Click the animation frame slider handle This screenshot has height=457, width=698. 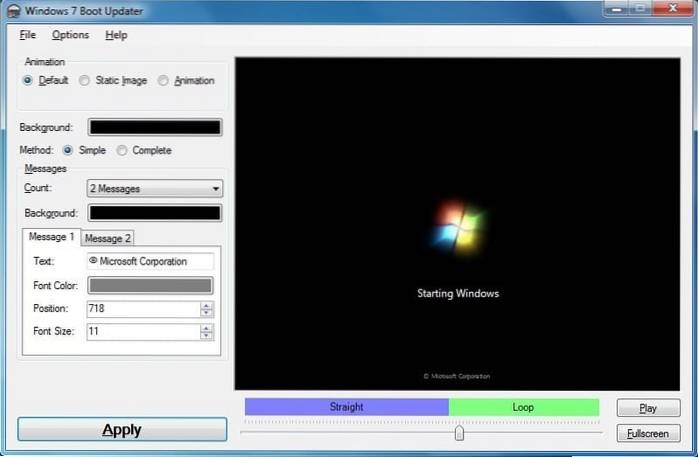click(x=459, y=433)
